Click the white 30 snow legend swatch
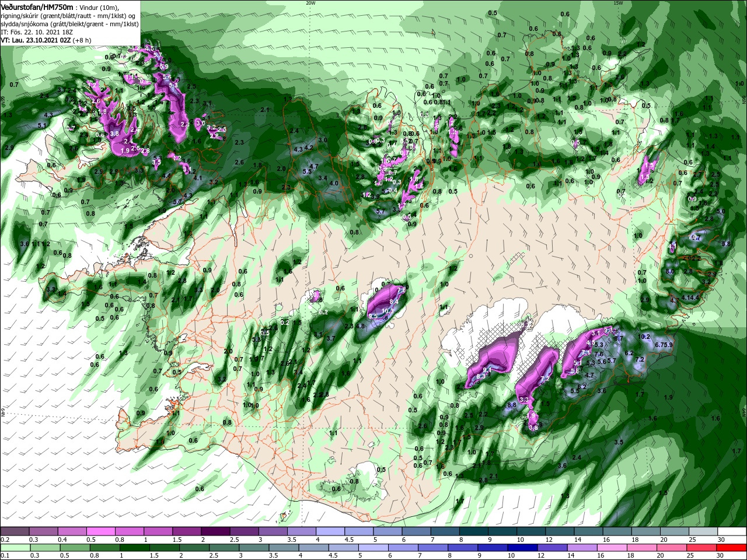Screen dimensions: 747x560 pos(732,531)
